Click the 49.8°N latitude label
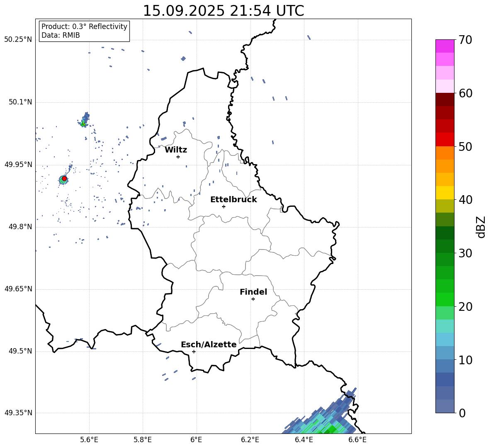The height and width of the screenshot is (448, 491). tap(21, 227)
